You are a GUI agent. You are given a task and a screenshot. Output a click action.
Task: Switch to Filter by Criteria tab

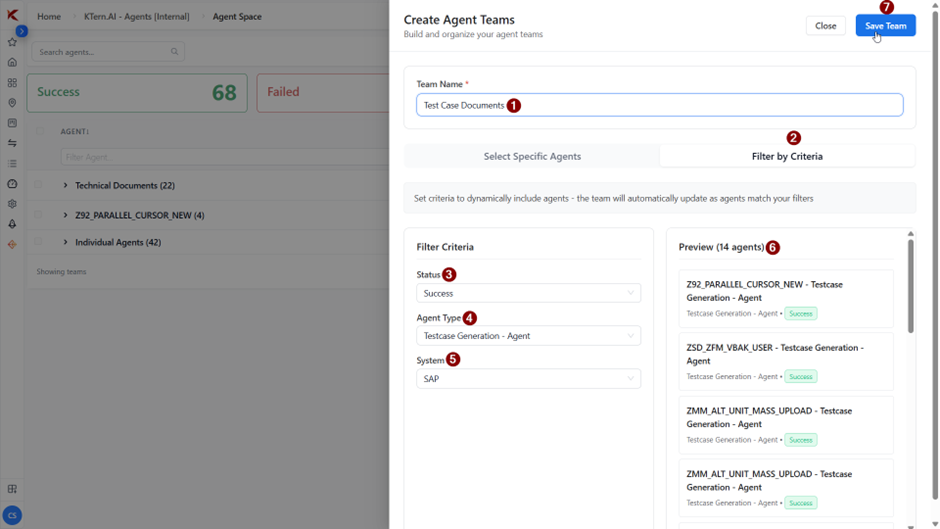[x=787, y=156]
